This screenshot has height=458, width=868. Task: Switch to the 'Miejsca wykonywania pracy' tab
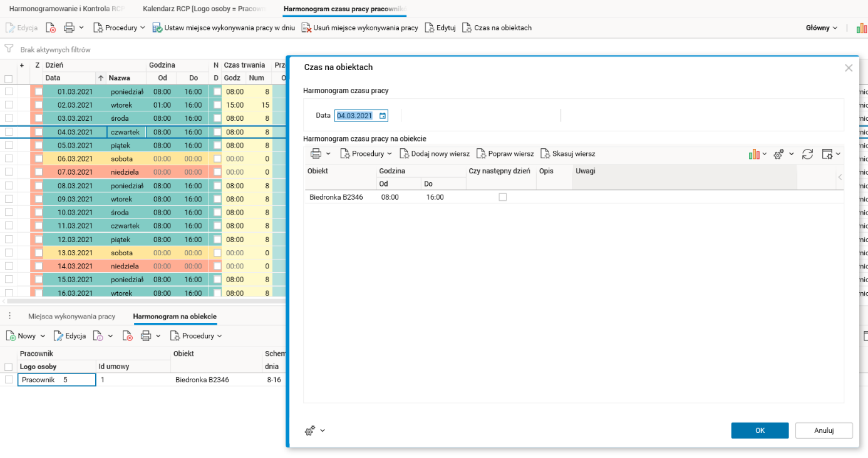coord(71,317)
